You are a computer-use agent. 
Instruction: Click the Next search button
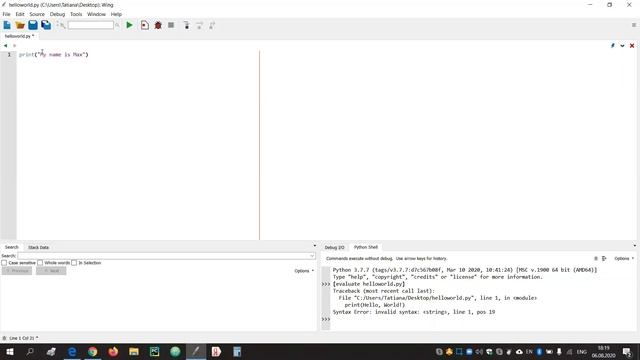(51, 271)
